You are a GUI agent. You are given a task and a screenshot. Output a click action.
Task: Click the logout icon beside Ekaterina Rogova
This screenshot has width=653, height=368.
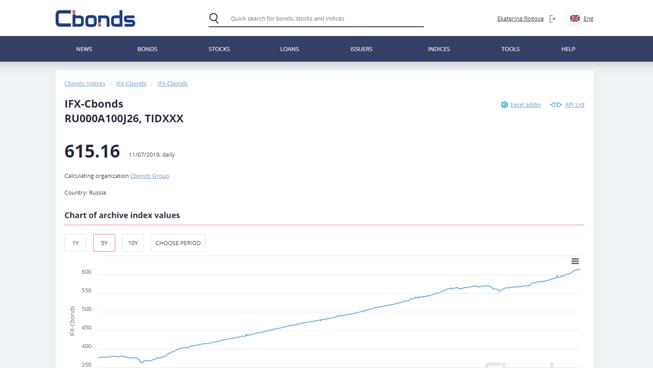click(552, 19)
